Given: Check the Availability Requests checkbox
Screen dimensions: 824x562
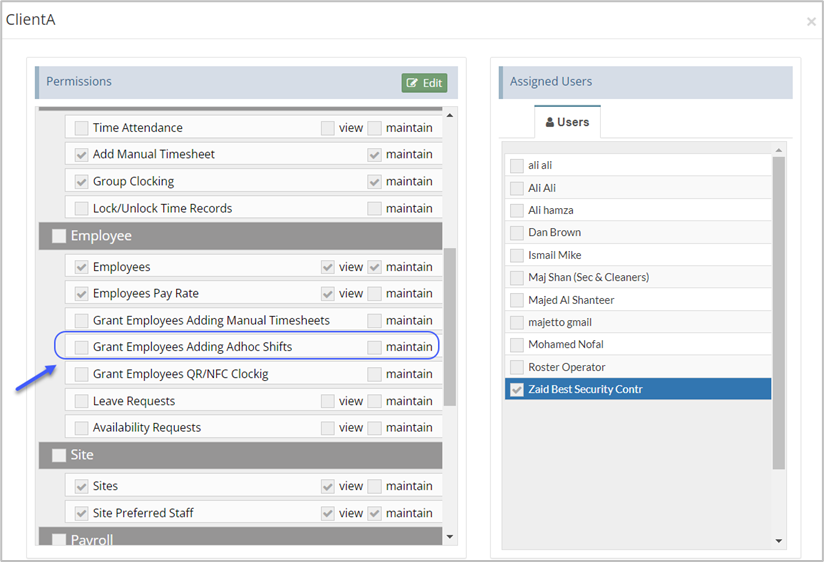Looking at the screenshot, I should pos(81,428).
